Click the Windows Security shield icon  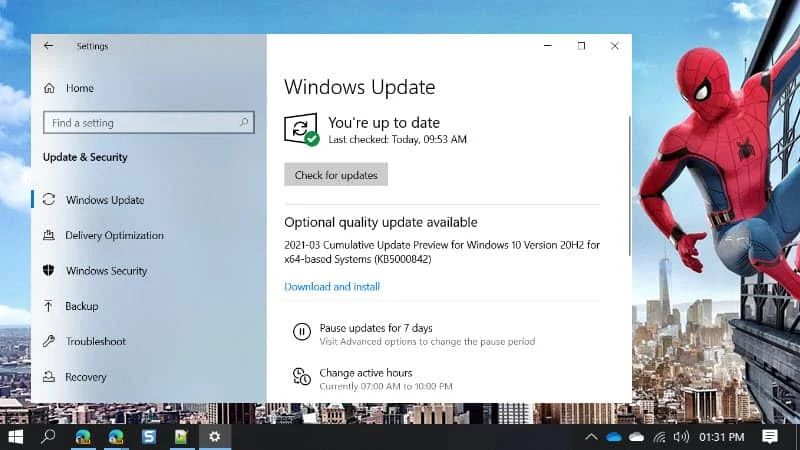pos(49,270)
